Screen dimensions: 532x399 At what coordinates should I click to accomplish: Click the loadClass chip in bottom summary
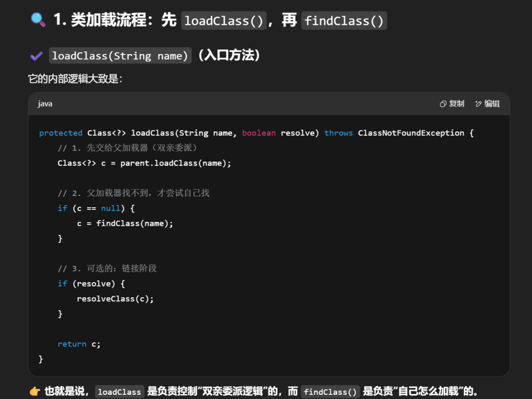coord(119,392)
